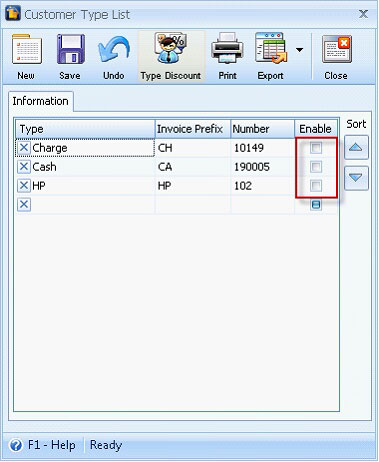Move selected type down with Sort arrow
This screenshot has width=379, height=462.
click(356, 178)
